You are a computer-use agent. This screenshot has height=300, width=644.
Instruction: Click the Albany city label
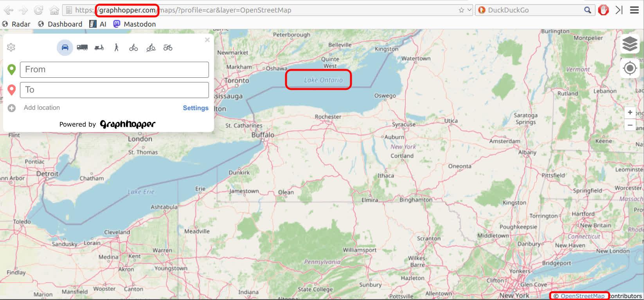coord(527,152)
